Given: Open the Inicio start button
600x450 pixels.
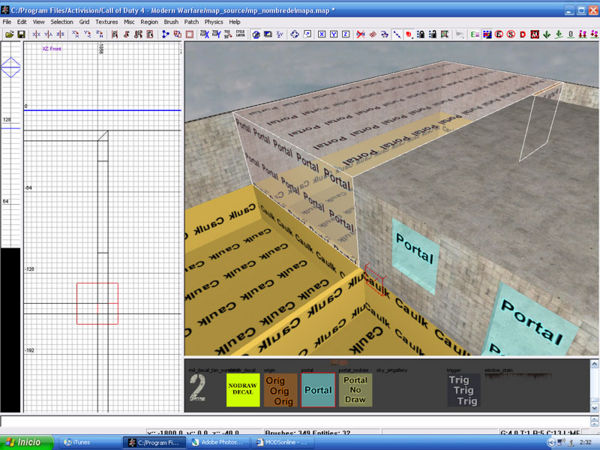Looking at the screenshot, I should [x=26, y=442].
